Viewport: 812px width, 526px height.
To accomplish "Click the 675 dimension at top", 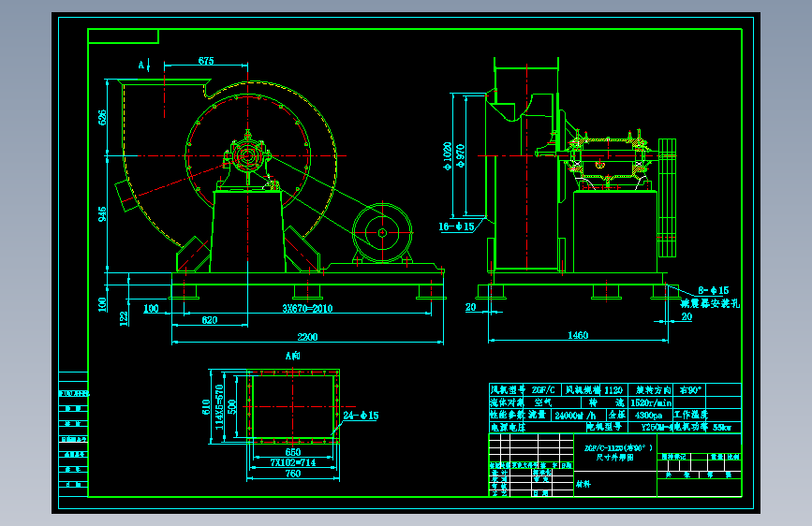I will [x=206, y=61].
